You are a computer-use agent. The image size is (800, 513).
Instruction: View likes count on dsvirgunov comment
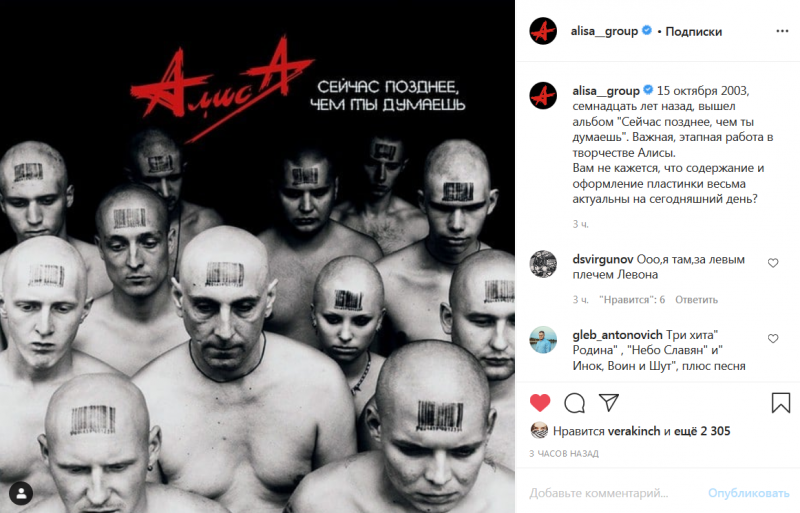pos(632,300)
